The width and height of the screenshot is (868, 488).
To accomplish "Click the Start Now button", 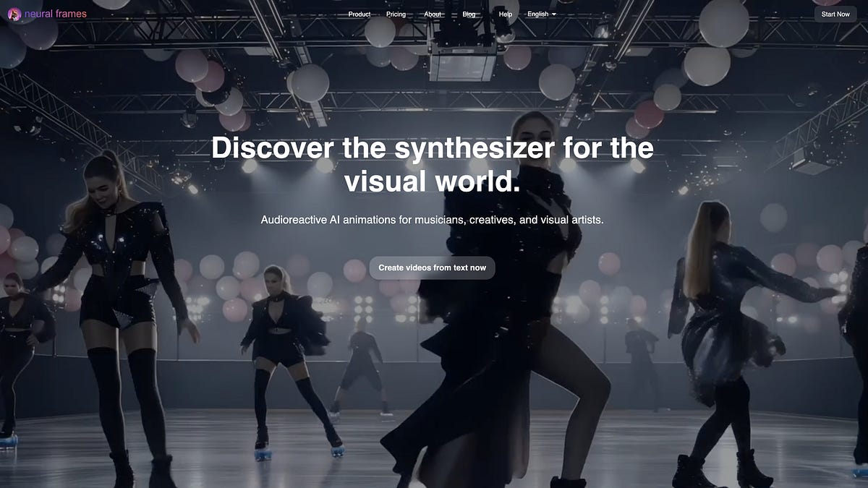I will click(835, 14).
